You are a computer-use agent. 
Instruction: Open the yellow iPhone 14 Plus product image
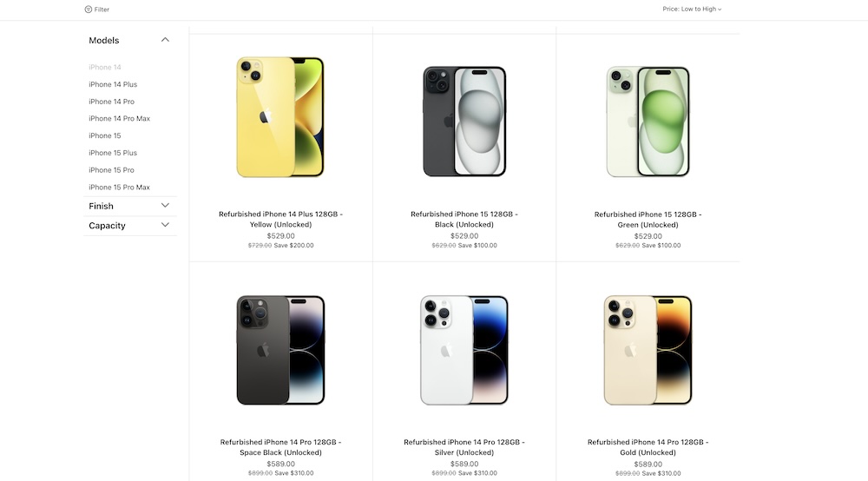(x=280, y=117)
